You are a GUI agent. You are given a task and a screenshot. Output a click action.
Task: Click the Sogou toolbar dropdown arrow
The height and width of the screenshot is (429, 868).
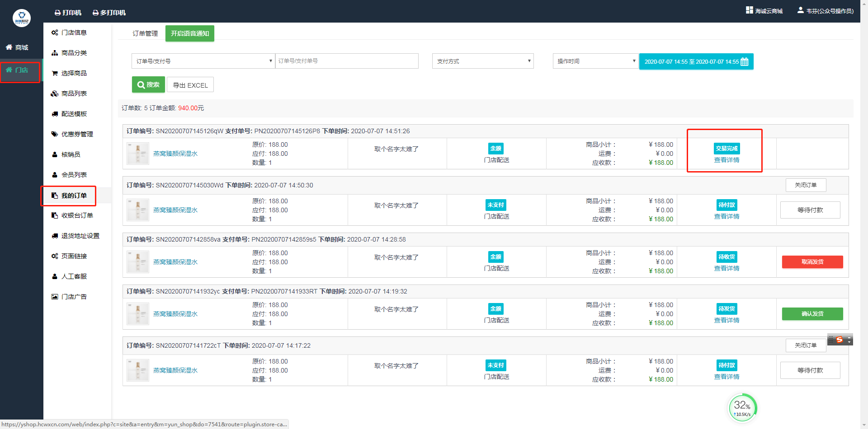tap(849, 342)
